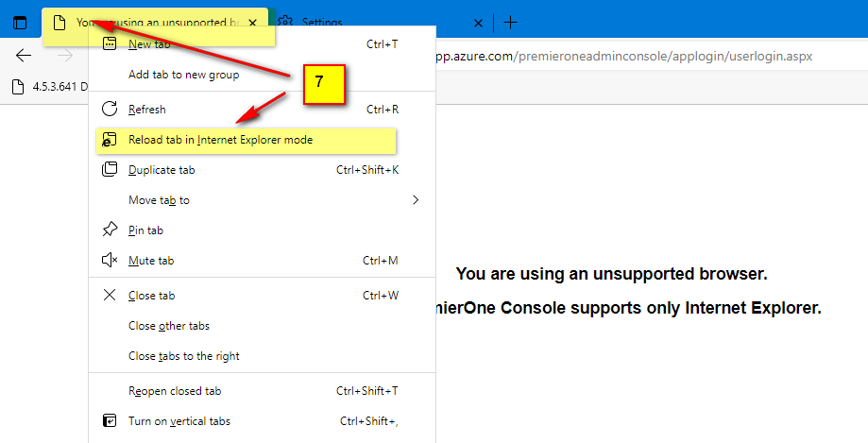The height and width of the screenshot is (443, 868).
Task: Open the 4.5.3.641 bookmark in favorites bar
Action: (50, 86)
